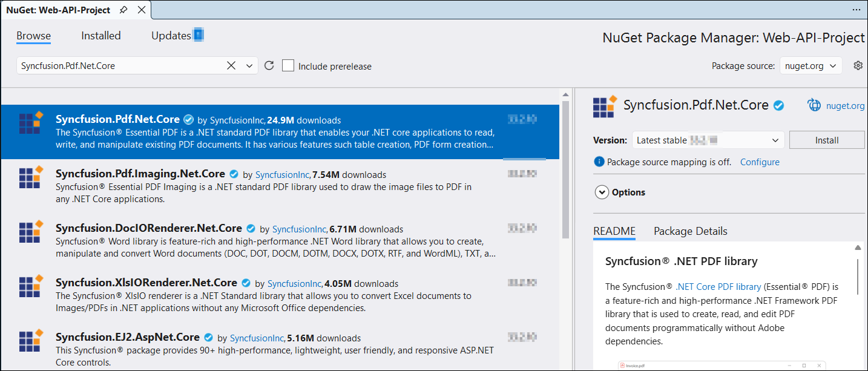Open the Package source dropdown

[810, 65]
